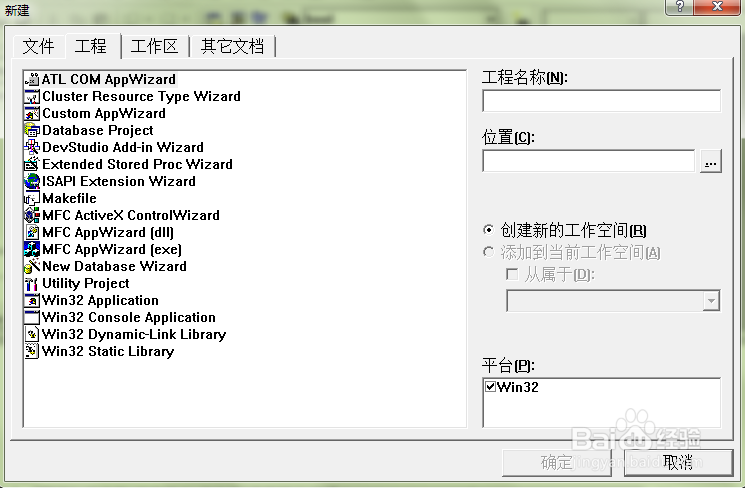Click the 取消 button
745x488 pixels.
(678, 462)
